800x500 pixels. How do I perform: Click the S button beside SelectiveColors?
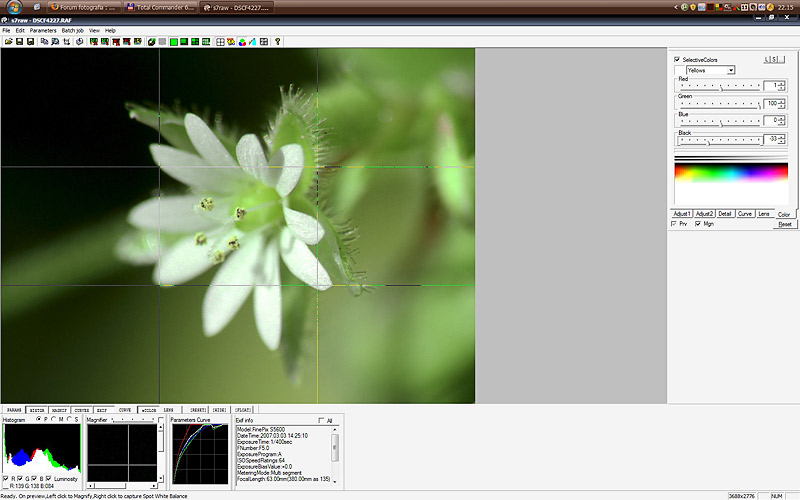click(774, 59)
